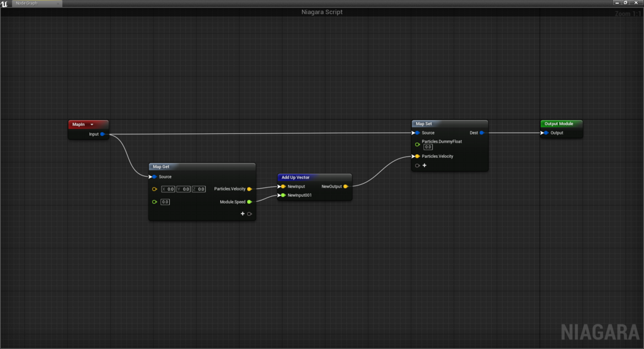Click Particles.Velocity input pin on Map Set
This screenshot has height=349, width=644.
[417, 157]
